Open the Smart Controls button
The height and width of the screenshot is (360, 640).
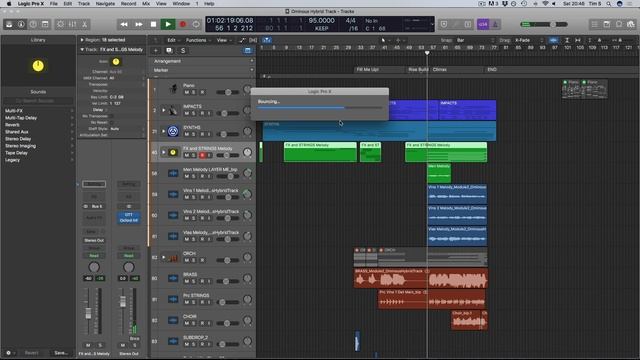(60, 24)
